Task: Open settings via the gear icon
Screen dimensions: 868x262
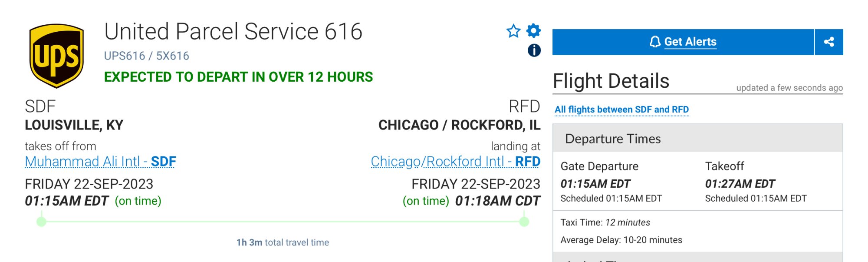Action: [533, 30]
